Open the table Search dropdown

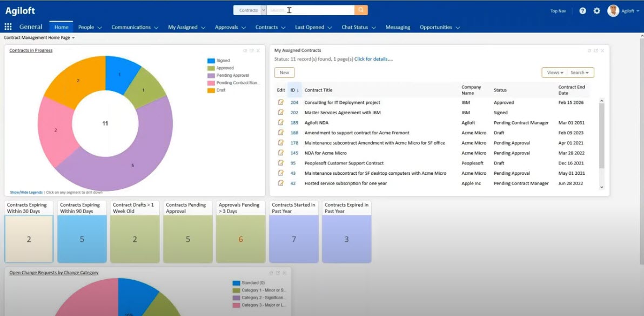(x=579, y=73)
